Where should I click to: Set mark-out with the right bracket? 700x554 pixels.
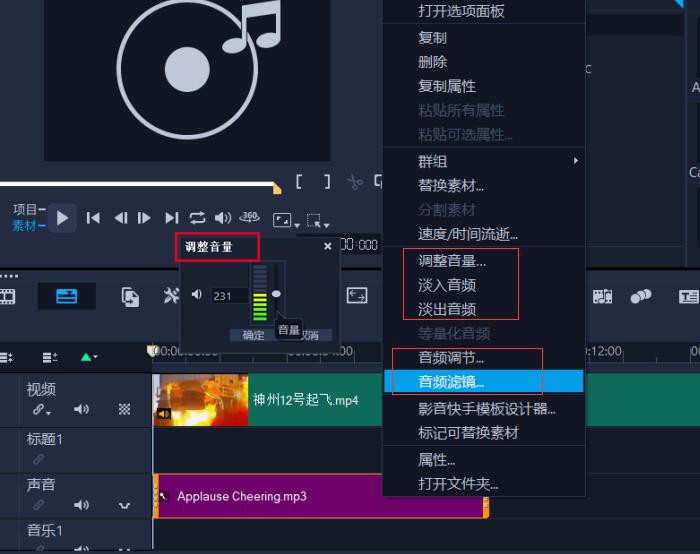click(x=327, y=182)
